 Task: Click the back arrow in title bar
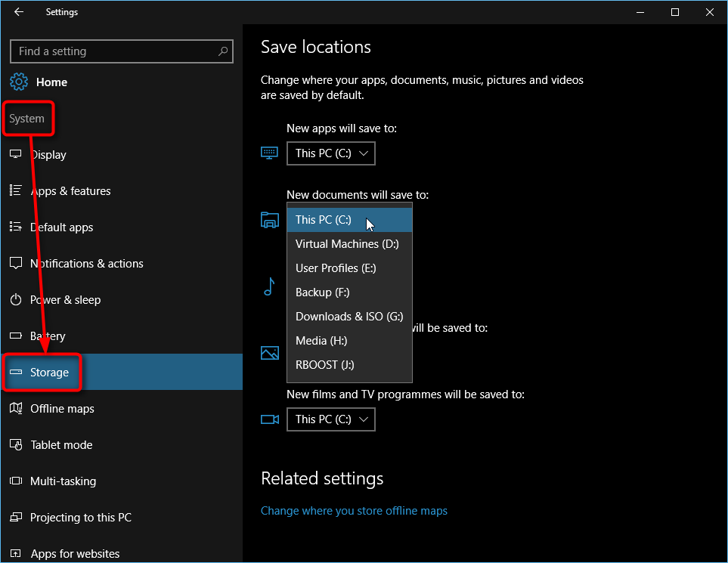[x=19, y=12]
